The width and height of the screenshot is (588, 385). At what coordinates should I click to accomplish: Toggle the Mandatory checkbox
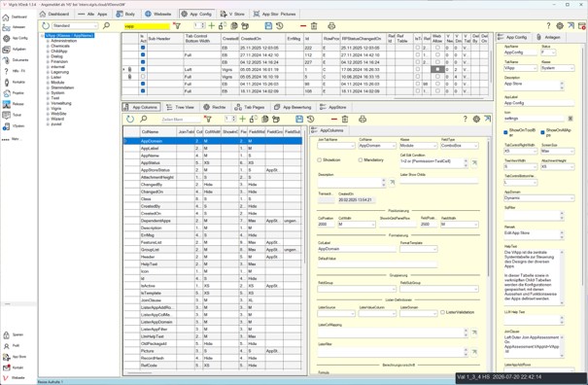tap(360, 159)
